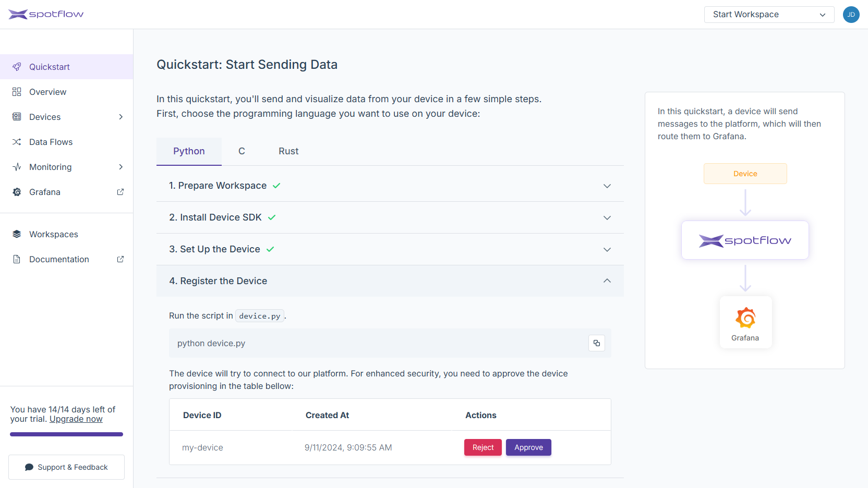Click the Spotflow card in diagram

(x=745, y=240)
